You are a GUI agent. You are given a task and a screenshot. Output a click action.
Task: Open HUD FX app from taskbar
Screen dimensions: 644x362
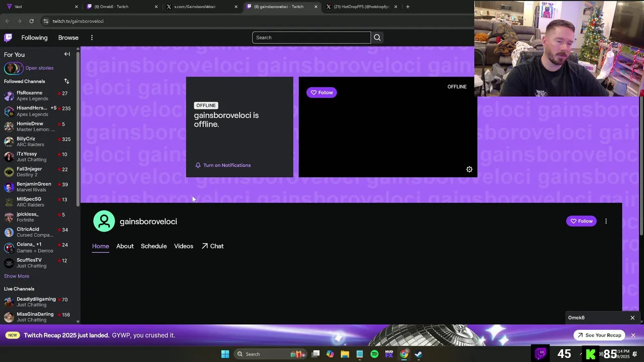pyautogui.click(x=389, y=354)
